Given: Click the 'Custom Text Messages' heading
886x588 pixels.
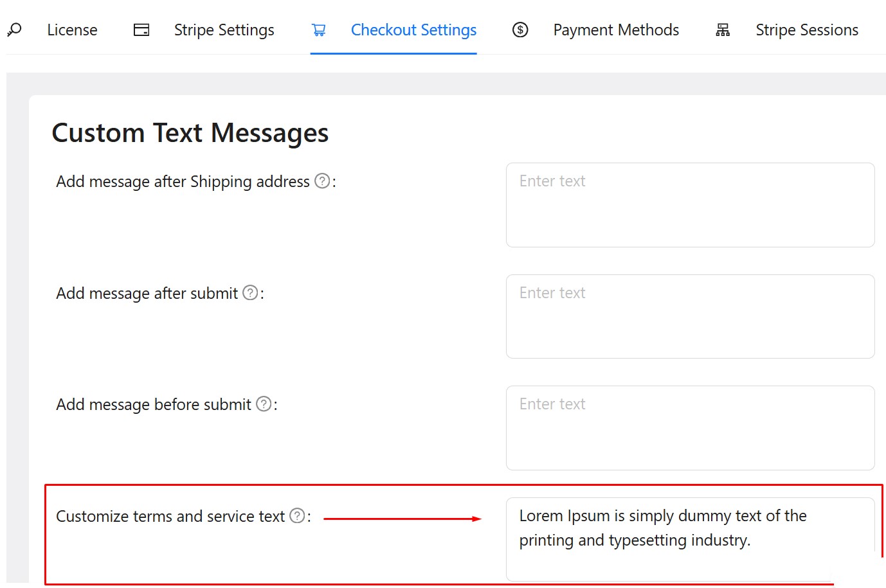Looking at the screenshot, I should pos(190,133).
